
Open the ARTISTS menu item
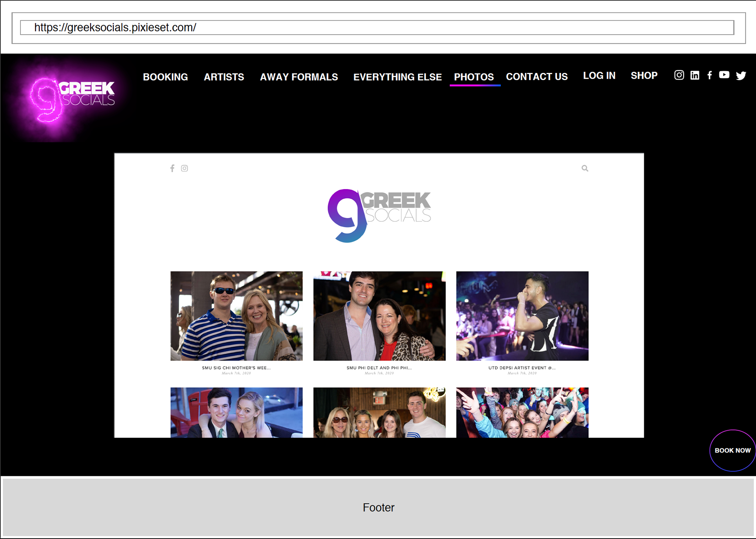tap(224, 77)
